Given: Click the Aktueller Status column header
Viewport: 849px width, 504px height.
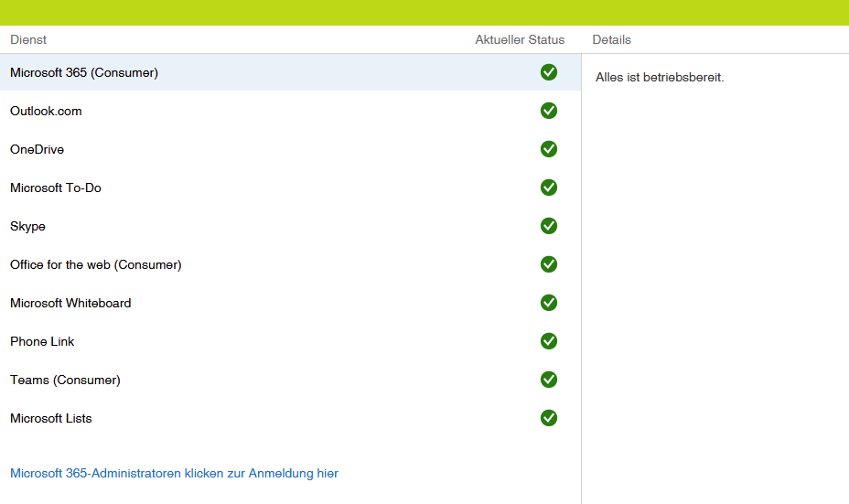Looking at the screenshot, I should pyautogui.click(x=520, y=39).
